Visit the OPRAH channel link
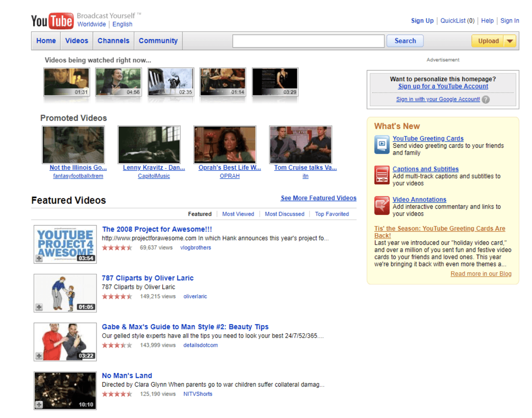 (x=230, y=176)
